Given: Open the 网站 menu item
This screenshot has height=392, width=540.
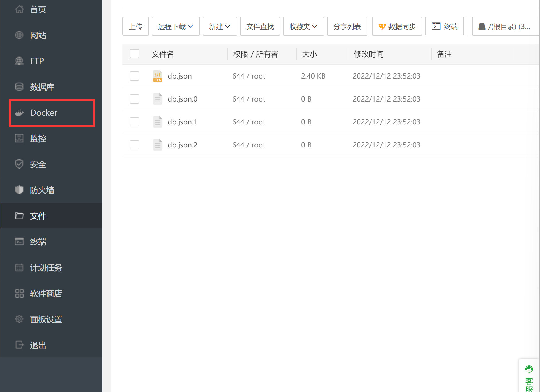Looking at the screenshot, I should tap(38, 35).
